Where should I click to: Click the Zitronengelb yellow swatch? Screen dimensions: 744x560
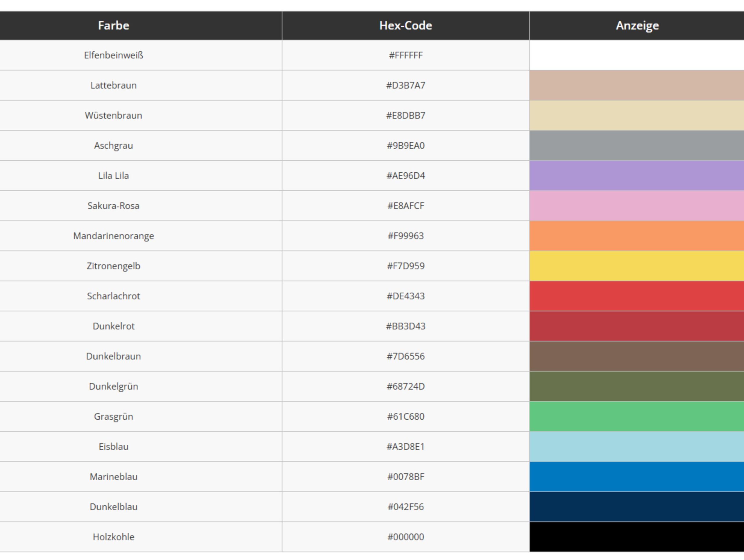[x=636, y=266]
